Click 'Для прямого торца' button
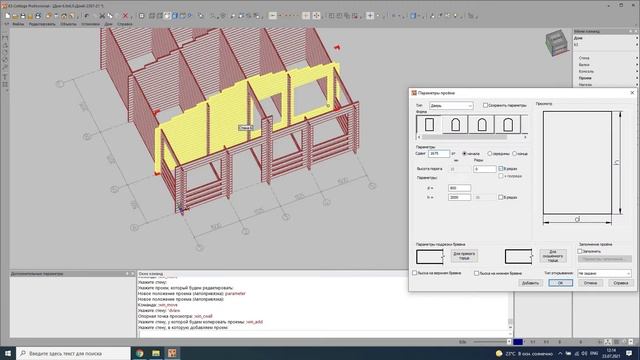Image resolution: width=640 pixels, height=360 pixels. pyautogui.click(x=464, y=256)
